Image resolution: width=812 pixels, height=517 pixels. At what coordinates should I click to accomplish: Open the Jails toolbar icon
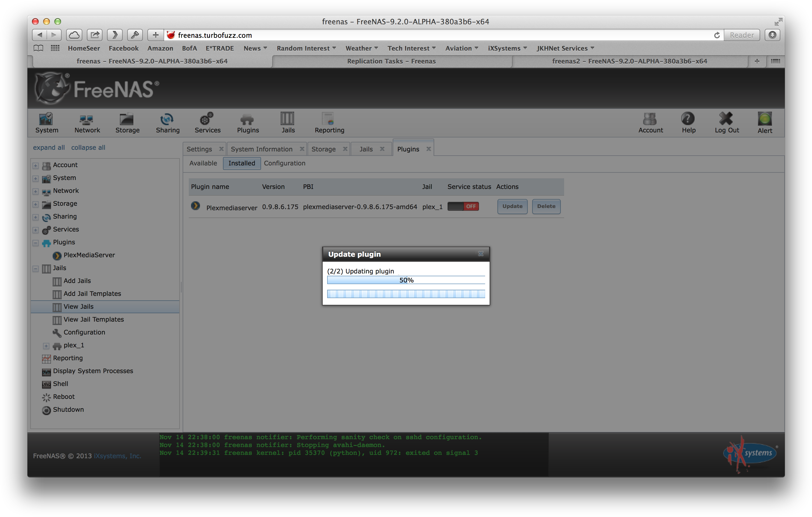(288, 123)
